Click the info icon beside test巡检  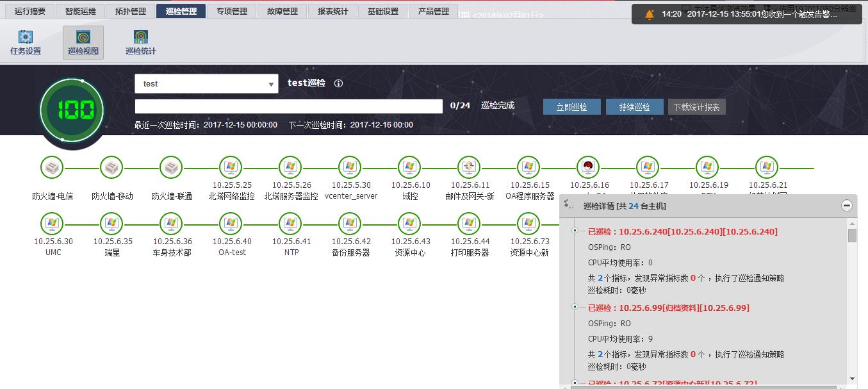[x=338, y=83]
